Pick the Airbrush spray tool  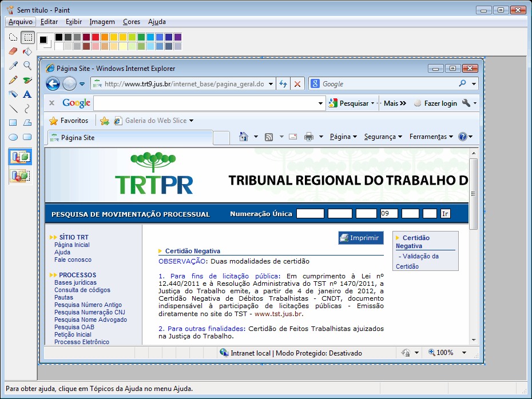click(x=13, y=94)
